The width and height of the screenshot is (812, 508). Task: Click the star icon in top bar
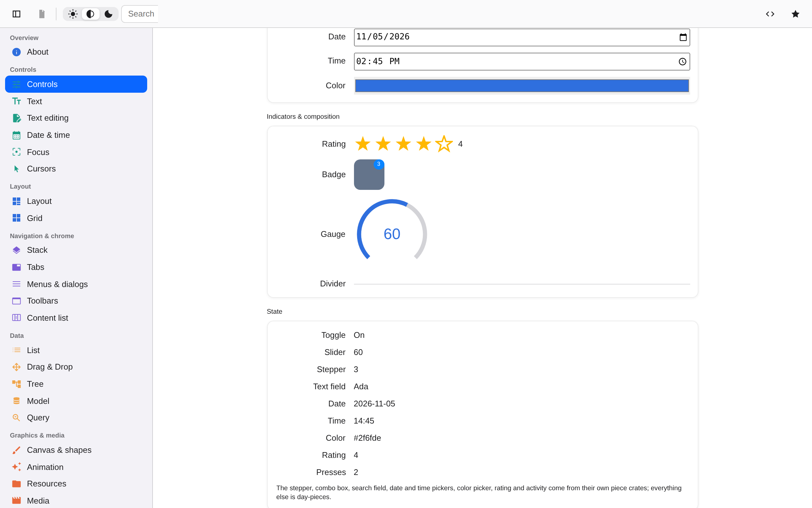tap(795, 14)
